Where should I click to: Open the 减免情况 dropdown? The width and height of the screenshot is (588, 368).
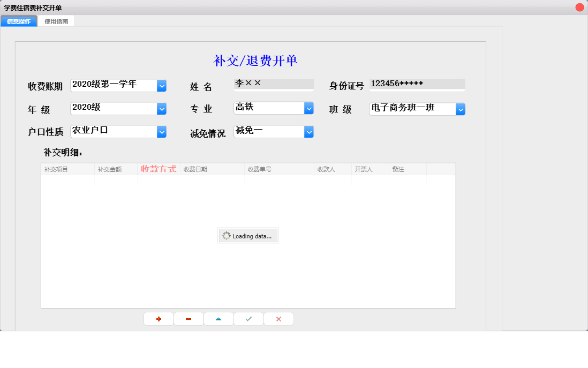[308, 132]
